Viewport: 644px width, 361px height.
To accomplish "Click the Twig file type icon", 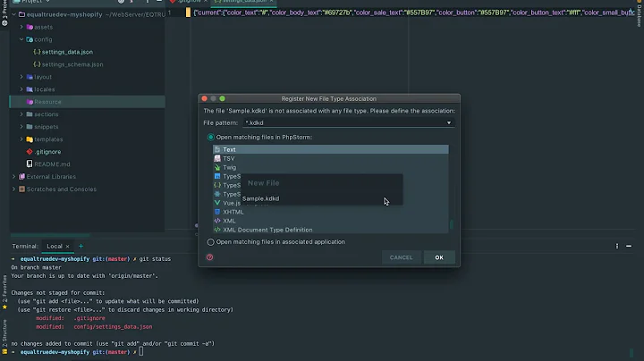I will click(x=217, y=167).
